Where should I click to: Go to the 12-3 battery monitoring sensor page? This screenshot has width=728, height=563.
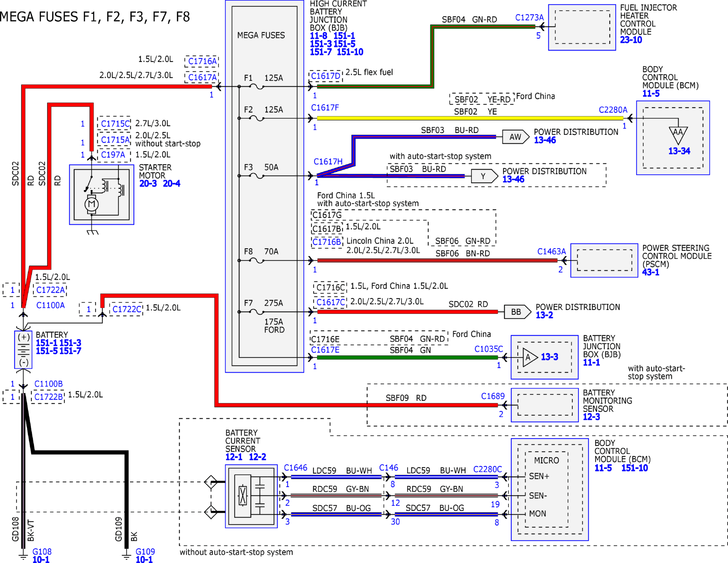tap(591, 417)
